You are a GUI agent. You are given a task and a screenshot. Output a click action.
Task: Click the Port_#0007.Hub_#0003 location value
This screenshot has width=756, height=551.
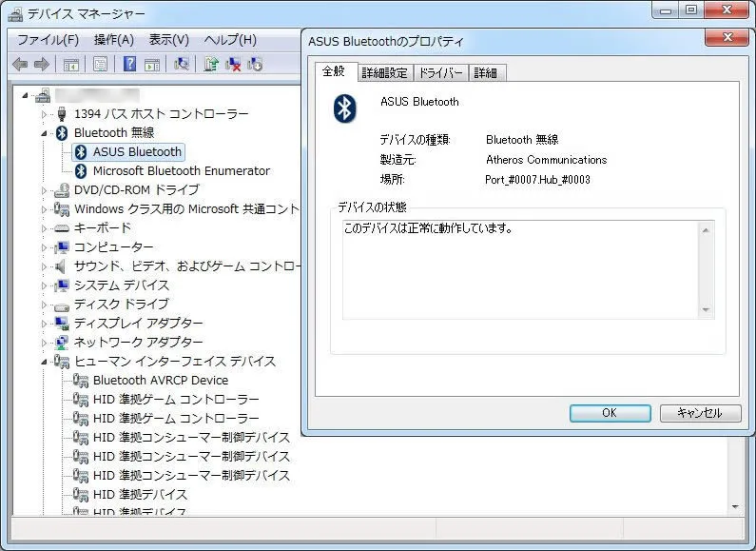(537, 180)
